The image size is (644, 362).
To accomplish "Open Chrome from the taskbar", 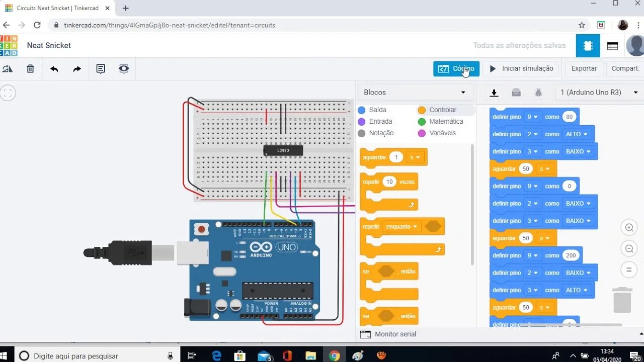I will click(334, 355).
